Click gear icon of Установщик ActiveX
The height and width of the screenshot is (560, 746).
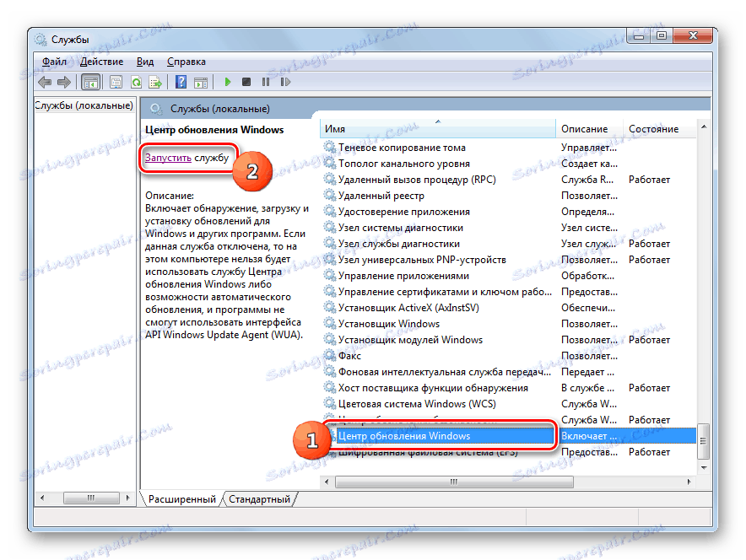pyautogui.click(x=330, y=307)
